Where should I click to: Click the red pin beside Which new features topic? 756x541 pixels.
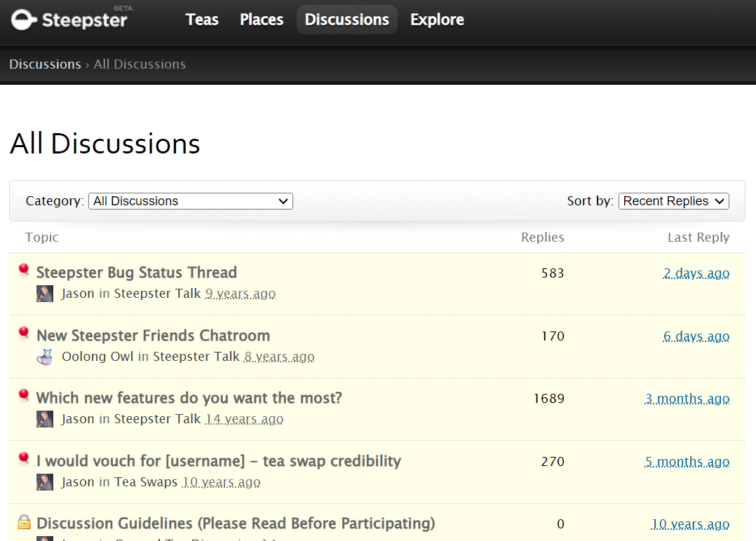(x=24, y=395)
